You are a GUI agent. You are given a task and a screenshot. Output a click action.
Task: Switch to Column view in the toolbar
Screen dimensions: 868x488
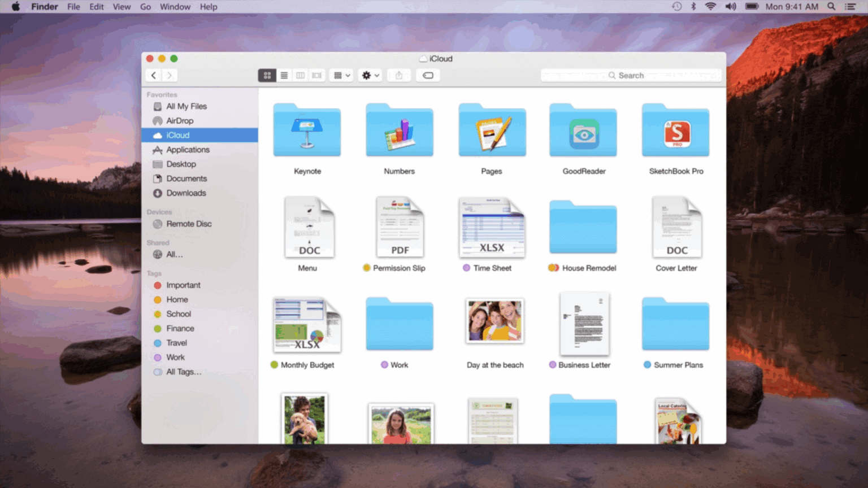(x=300, y=75)
